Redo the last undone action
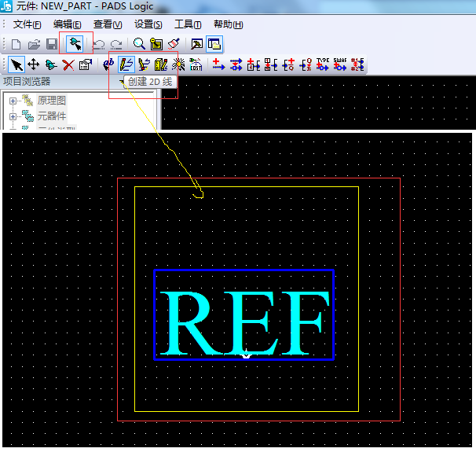 pos(116,45)
